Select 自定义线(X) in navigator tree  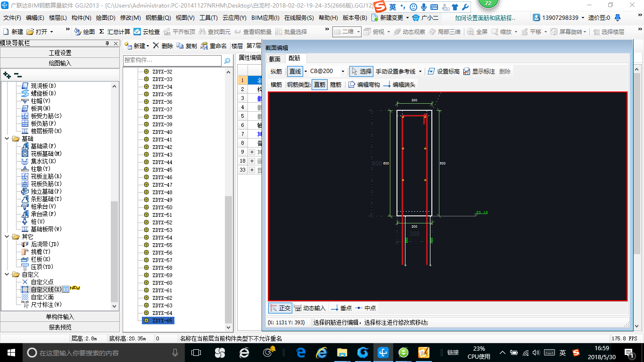click(46, 289)
